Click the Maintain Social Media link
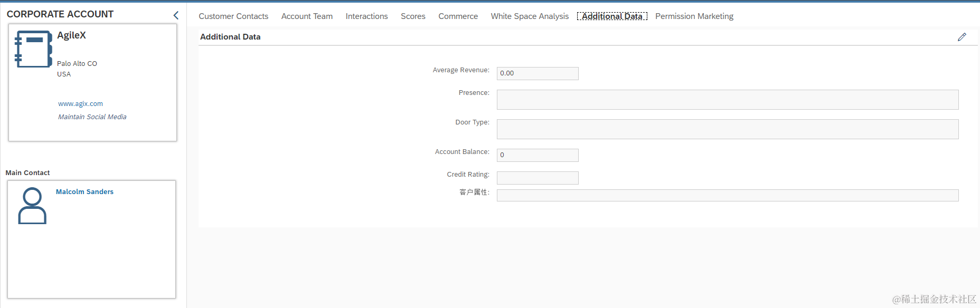Image resolution: width=980 pixels, height=308 pixels. coord(92,117)
